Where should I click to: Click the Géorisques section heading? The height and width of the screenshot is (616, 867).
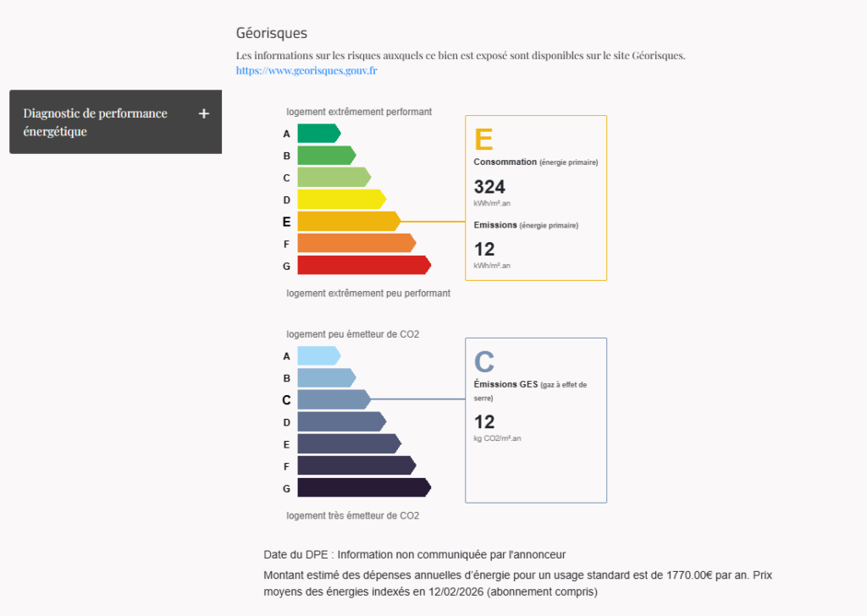[271, 33]
